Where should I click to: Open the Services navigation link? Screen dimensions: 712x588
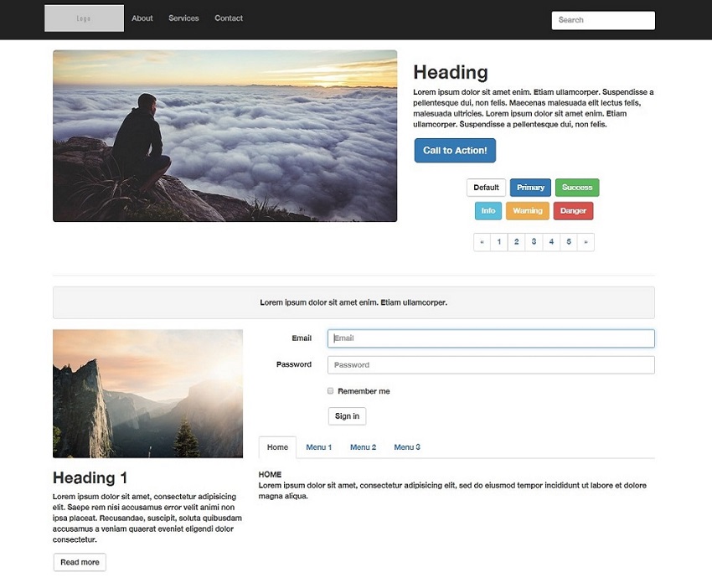[183, 18]
